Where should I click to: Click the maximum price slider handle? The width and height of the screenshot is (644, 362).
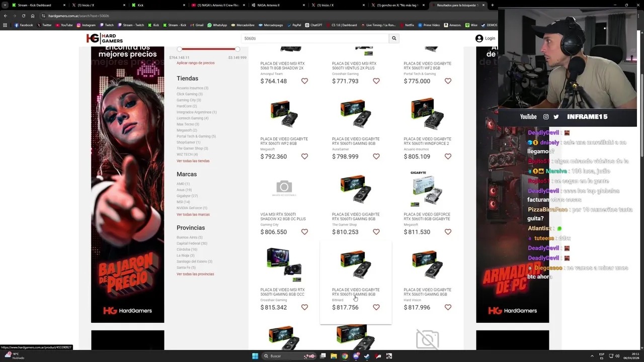[237, 49]
